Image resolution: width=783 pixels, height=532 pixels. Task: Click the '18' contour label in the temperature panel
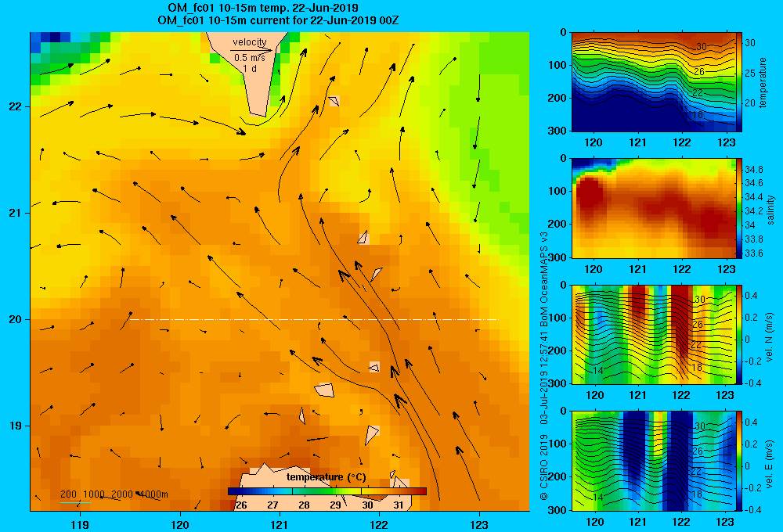pos(697,115)
